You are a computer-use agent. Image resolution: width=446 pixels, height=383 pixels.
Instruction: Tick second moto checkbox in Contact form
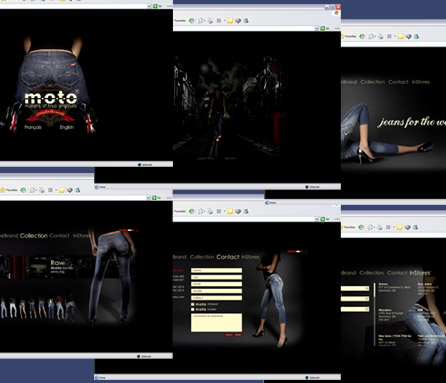(x=193, y=310)
